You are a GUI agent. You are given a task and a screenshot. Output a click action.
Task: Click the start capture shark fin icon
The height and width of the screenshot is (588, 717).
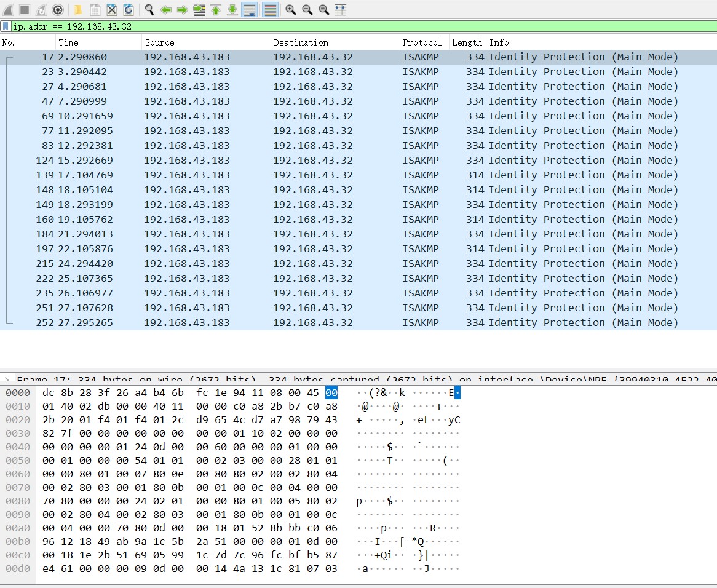[8, 10]
